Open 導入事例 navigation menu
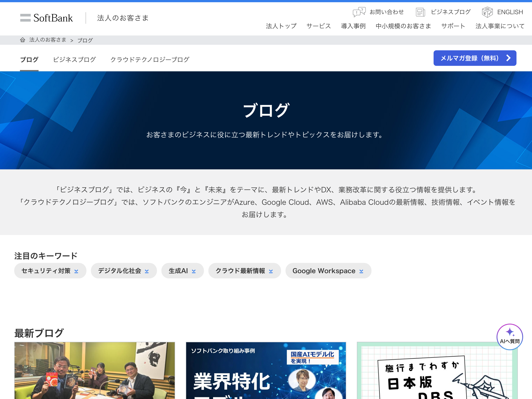Screen dimensions: 532x399 [x=353, y=26]
